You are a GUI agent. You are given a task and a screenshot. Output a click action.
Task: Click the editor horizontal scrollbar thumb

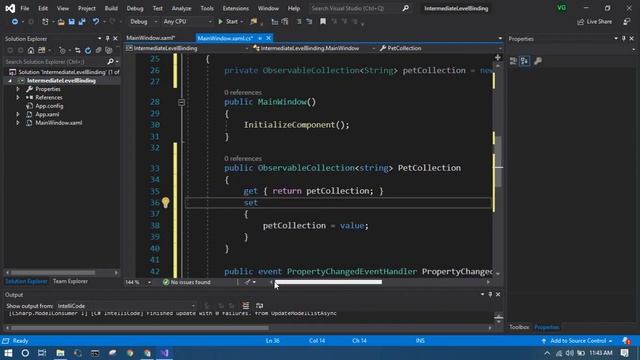(x=329, y=282)
